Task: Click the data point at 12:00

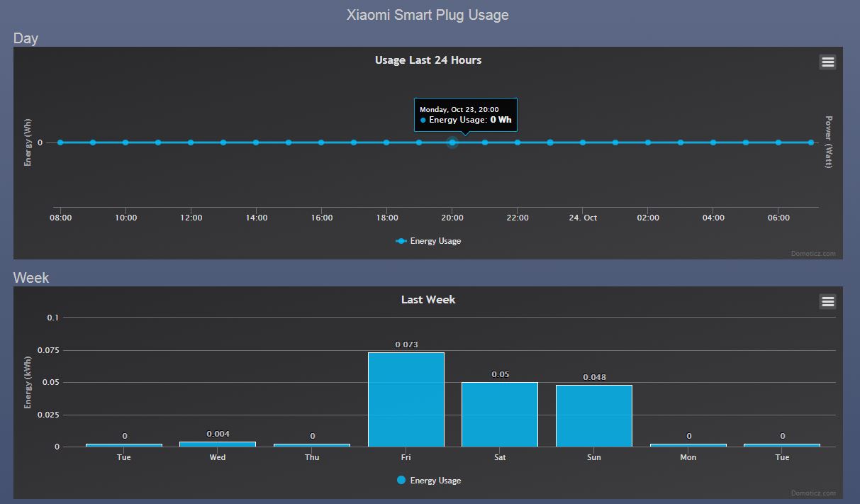Action: click(191, 142)
